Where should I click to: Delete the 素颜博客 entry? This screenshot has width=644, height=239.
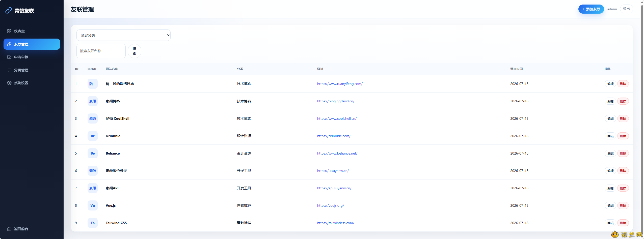(x=623, y=101)
